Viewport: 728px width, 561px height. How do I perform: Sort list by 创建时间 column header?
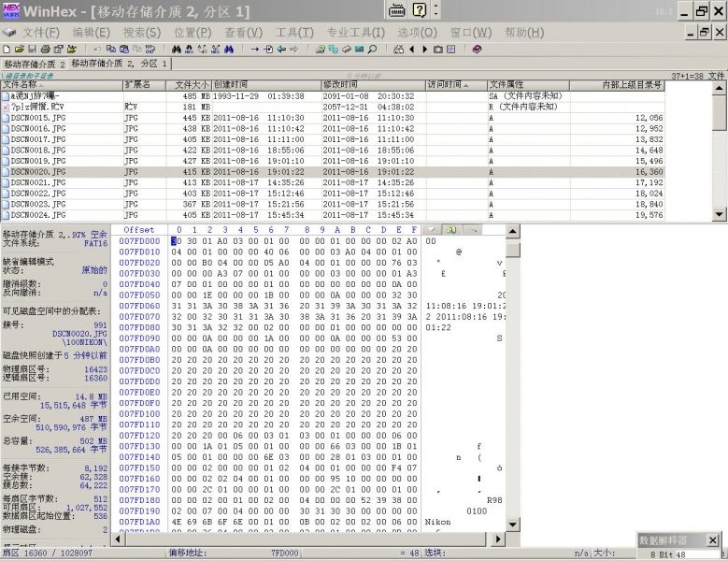[x=266, y=85]
